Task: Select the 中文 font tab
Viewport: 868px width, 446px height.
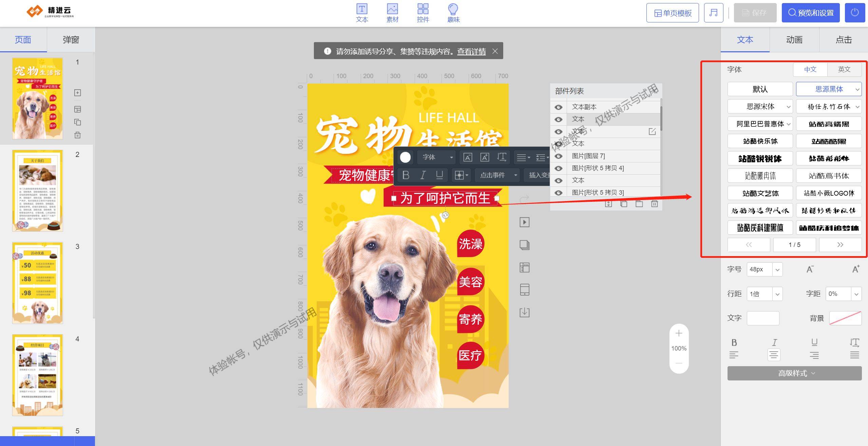Action: pos(810,69)
